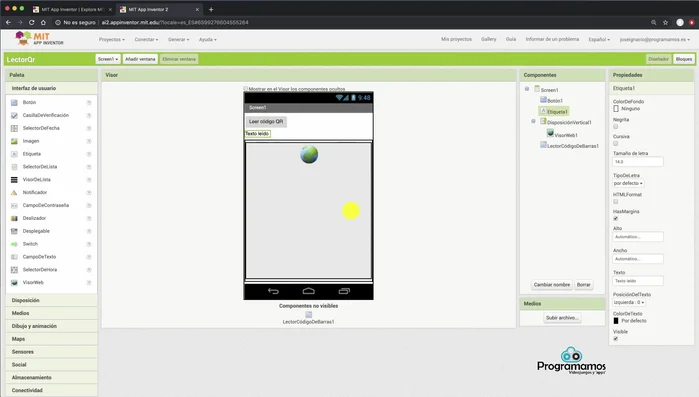The height and width of the screenshot is (397, 699).
Task: Open the Proyectos menu
Action: (x=112, y=39)
